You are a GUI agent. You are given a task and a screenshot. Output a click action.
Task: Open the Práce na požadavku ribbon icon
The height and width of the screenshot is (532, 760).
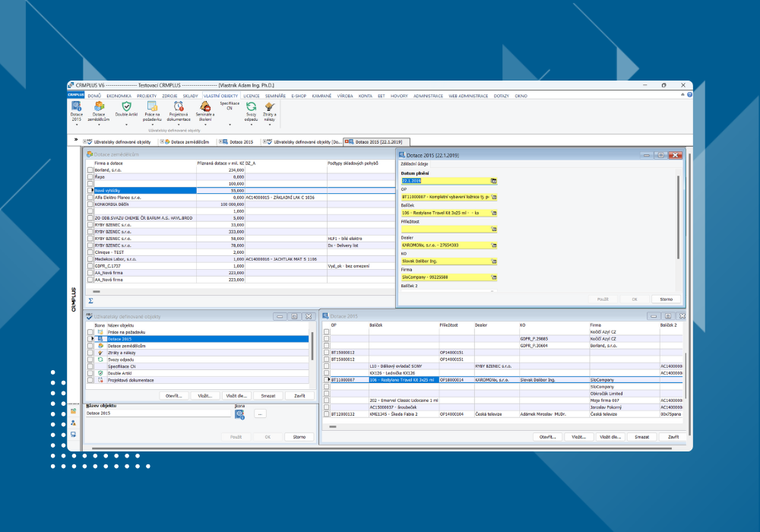(152, 106)
